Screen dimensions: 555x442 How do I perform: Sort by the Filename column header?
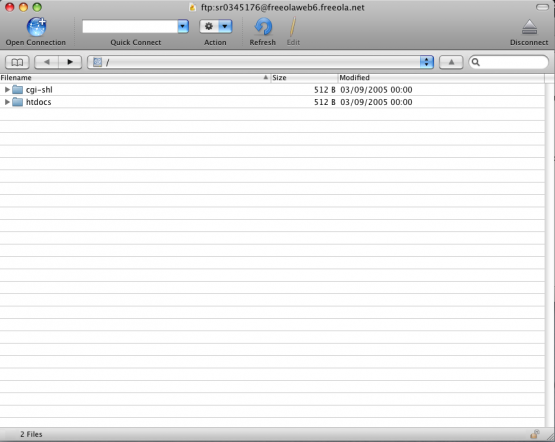coord(135,78)
